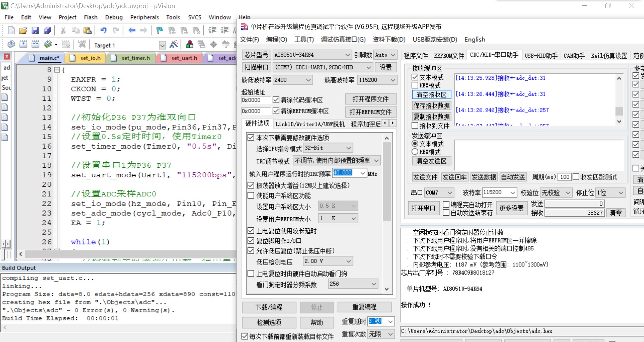Insert bookmark with the blue flag icon
644x342 pixels.
pyautogui.click(x=160, y=31)
